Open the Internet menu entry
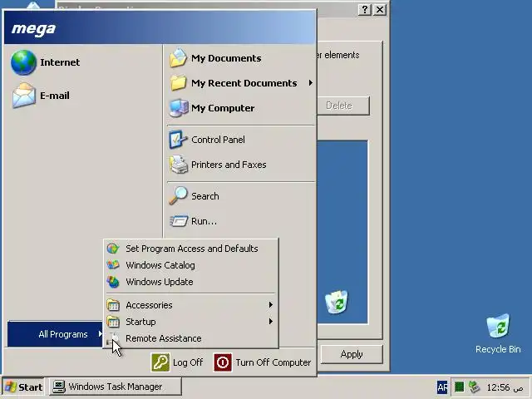532x399 pixels. coord(83,62)
